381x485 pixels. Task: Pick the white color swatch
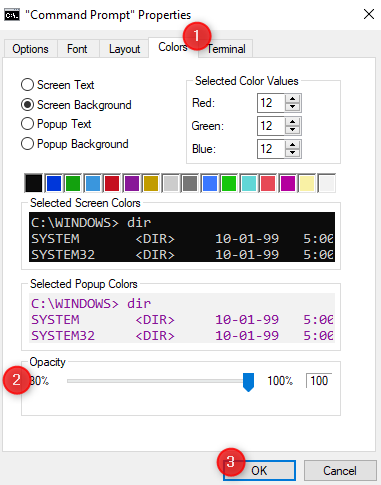tap(327, 183)
